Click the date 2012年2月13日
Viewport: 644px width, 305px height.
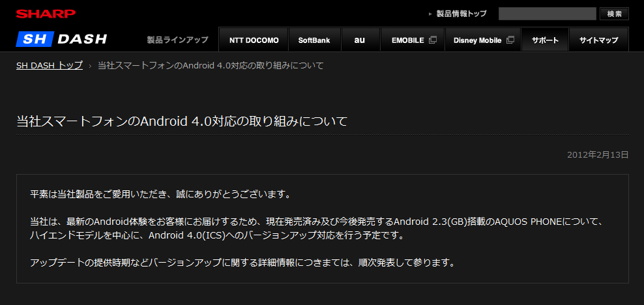point(598,154)
